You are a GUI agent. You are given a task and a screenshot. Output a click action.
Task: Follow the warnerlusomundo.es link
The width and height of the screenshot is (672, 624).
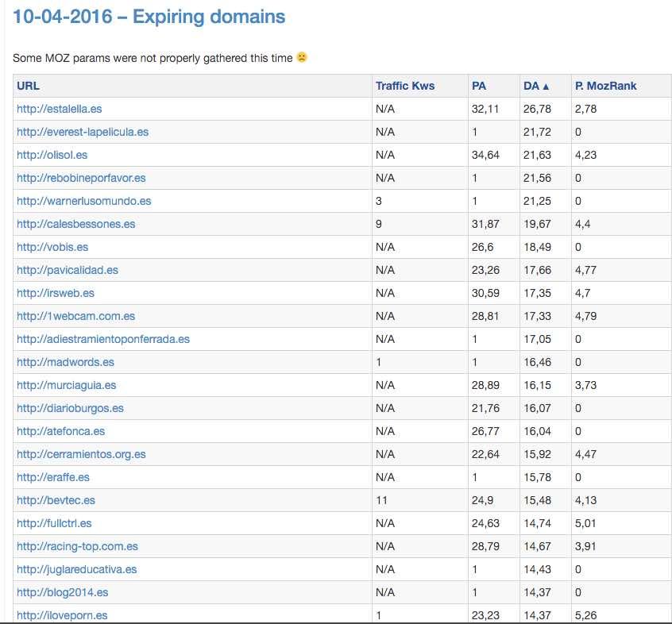(83, 201)
